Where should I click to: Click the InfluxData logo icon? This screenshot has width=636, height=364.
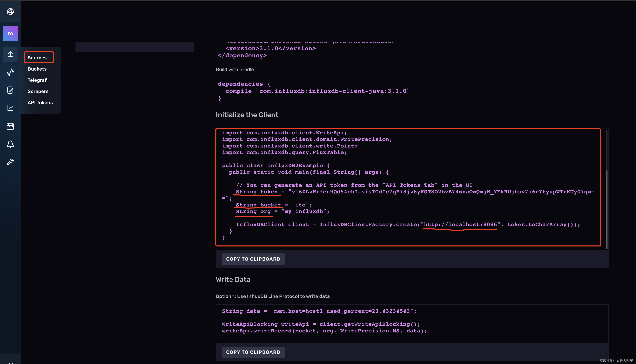[10, 11]
